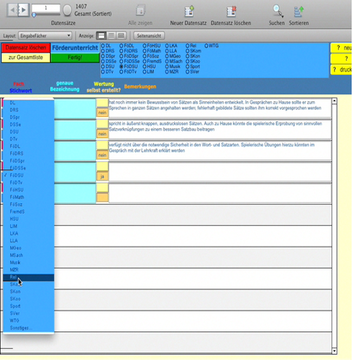The image size is (360, 360).
Task: Select the DL radio button
Action: pos(103,46)
